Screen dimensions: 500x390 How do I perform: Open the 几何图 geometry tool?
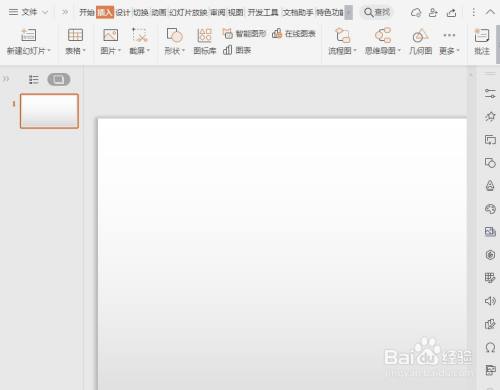(421, 41)
